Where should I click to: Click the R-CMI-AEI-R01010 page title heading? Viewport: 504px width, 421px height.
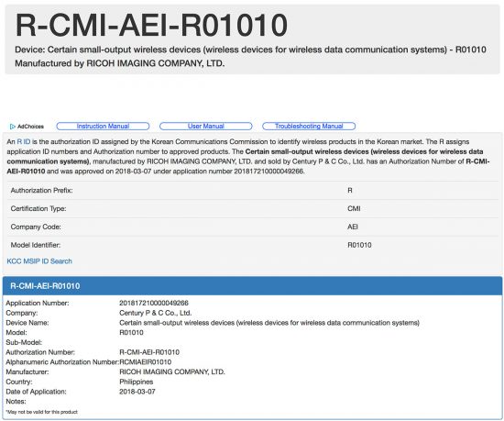coord(151,25)
